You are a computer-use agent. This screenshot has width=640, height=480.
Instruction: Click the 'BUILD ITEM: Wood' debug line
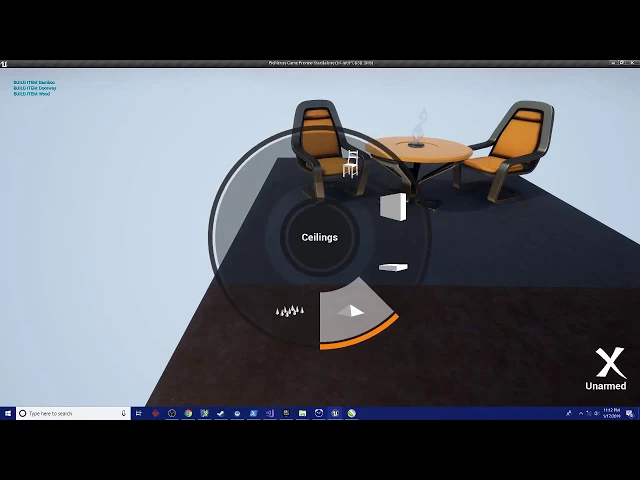[32, 94]
